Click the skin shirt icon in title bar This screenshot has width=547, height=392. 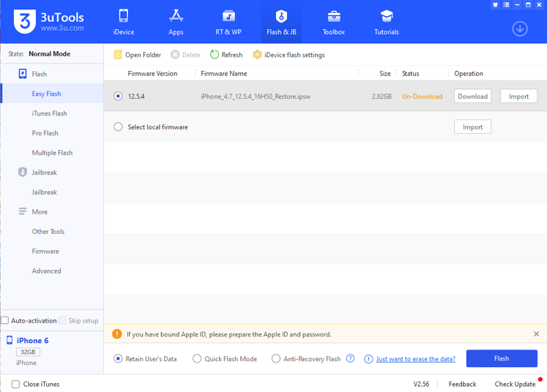(495, 5)
